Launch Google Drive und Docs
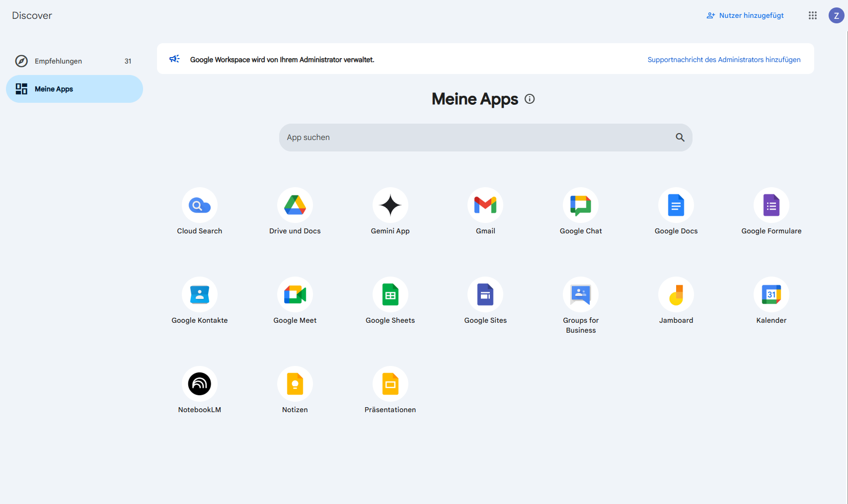Screen dimensions: 848x504 tap(295, 205)
